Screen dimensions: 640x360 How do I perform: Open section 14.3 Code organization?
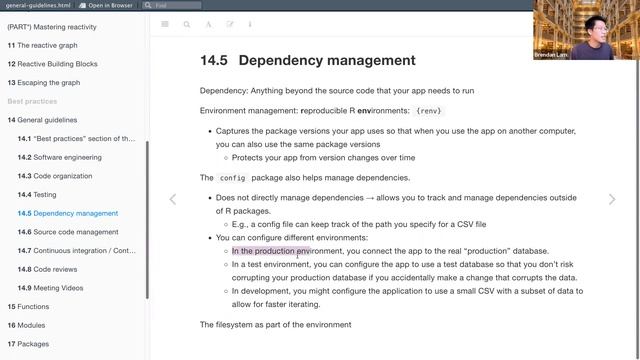pyautogui.click(x=55, y=176)
